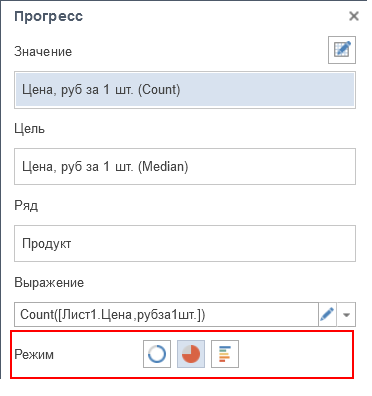Click the Цель label
This screenshot has height=396, width=372.
(29, 129)
